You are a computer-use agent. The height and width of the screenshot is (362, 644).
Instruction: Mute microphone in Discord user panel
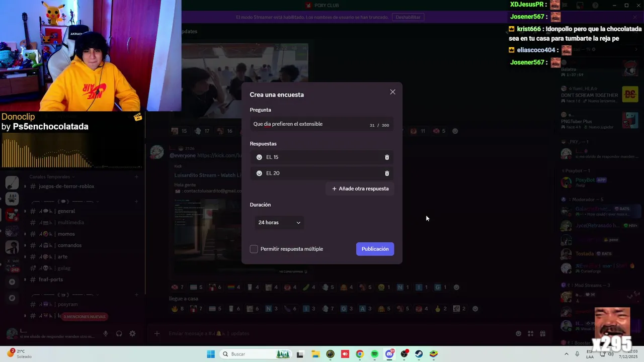pos(106,334)
